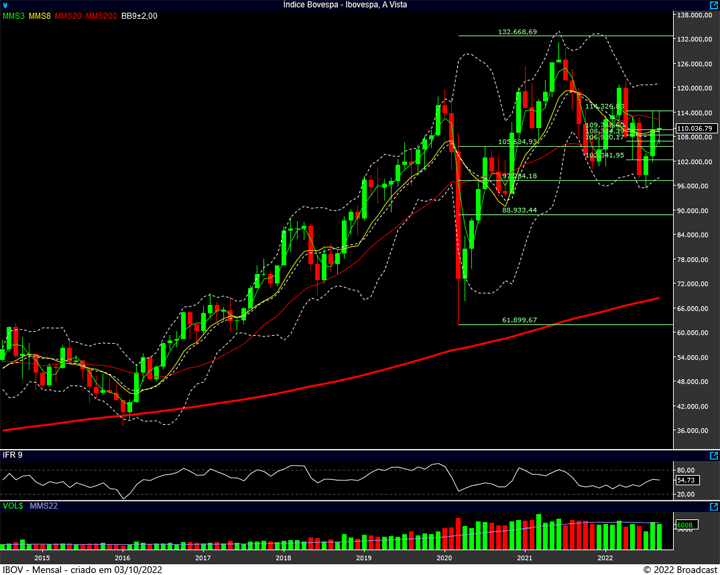Click the small chart menu icon at top-left
The width and height of the screenshot is (720, 575).
(x=6, y=6)
